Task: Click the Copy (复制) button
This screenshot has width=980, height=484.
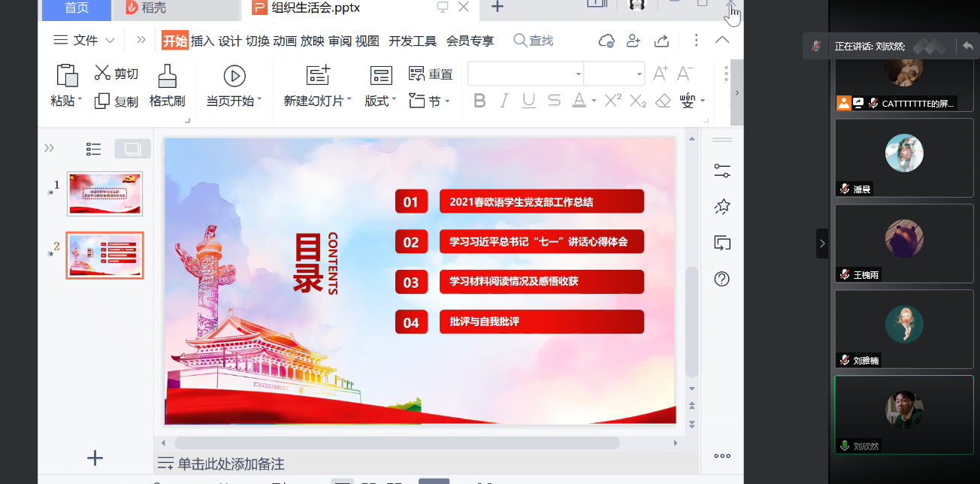Action: (x=116, y=101)
